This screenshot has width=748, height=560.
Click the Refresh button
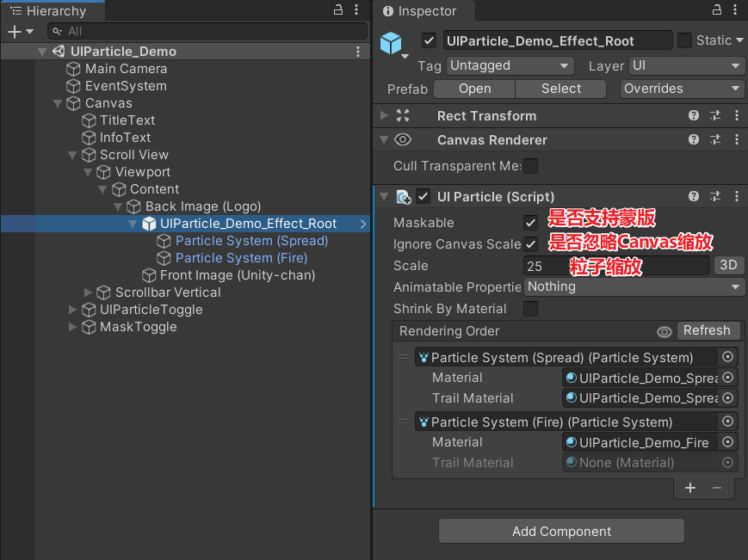pos(708,330)
